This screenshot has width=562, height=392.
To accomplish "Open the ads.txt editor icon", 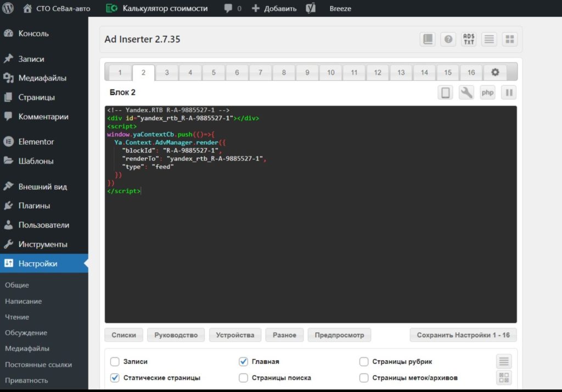I will point(469,39).
